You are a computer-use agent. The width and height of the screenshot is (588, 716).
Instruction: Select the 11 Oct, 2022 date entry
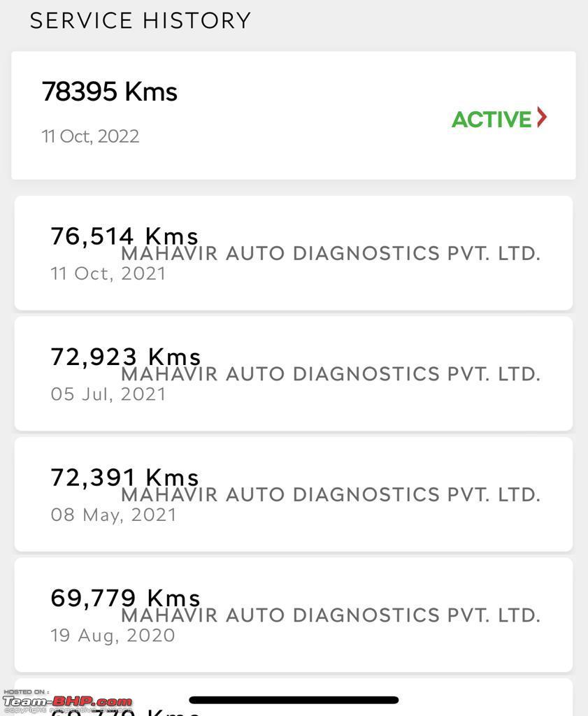click(90, 136)
